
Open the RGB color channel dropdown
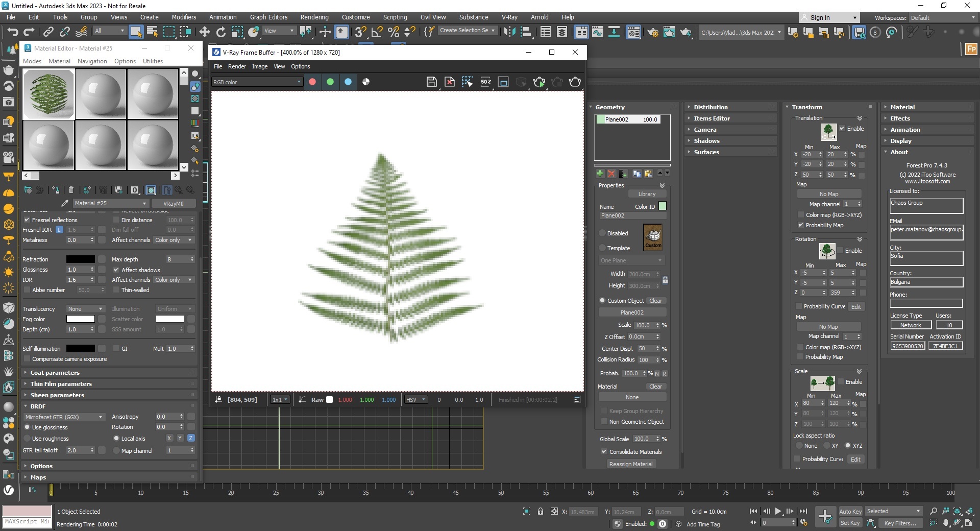coord(257,82)
